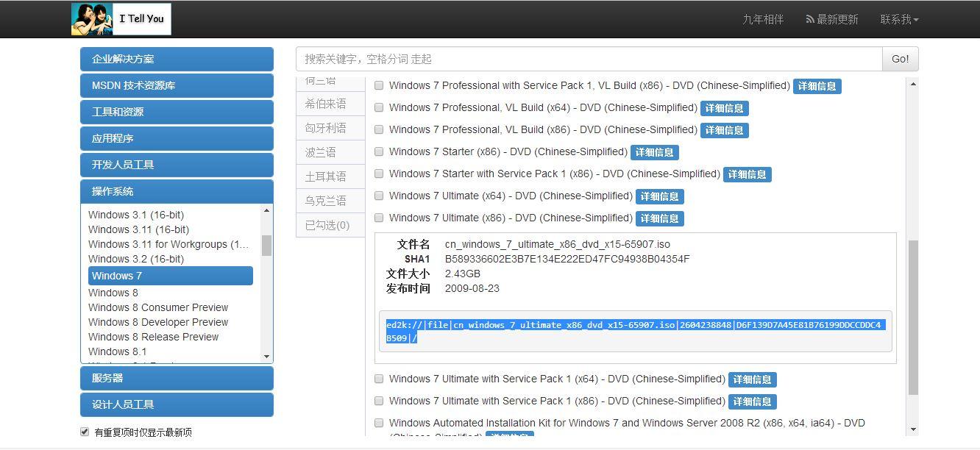Focus the 搜索关键字 search box
The image size is (980, 450).
point(589,59)
